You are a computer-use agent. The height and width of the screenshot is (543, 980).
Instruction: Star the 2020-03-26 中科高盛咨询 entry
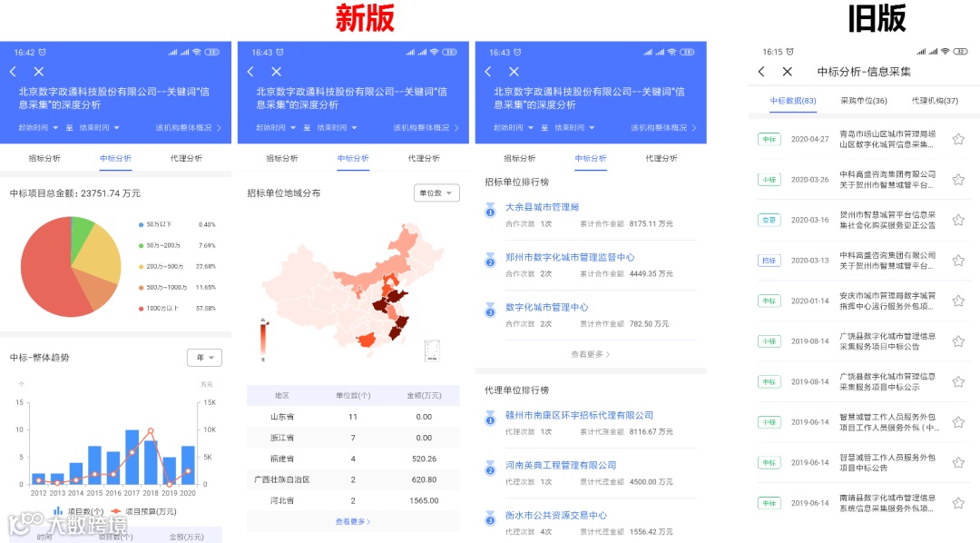pyautogui.click(x=958, y=180)
